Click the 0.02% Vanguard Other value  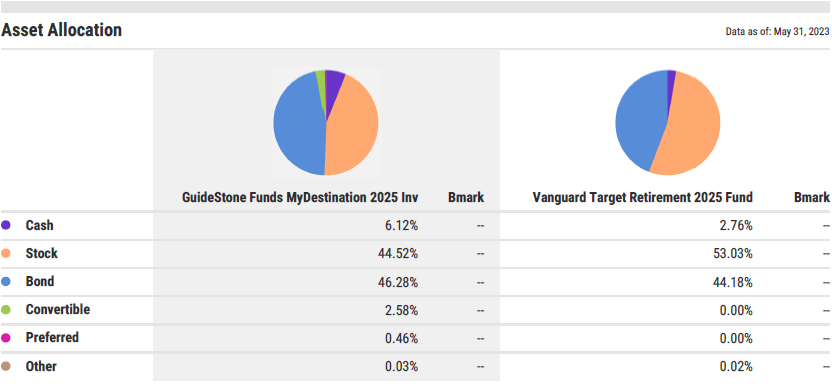[x=736, y=366]
